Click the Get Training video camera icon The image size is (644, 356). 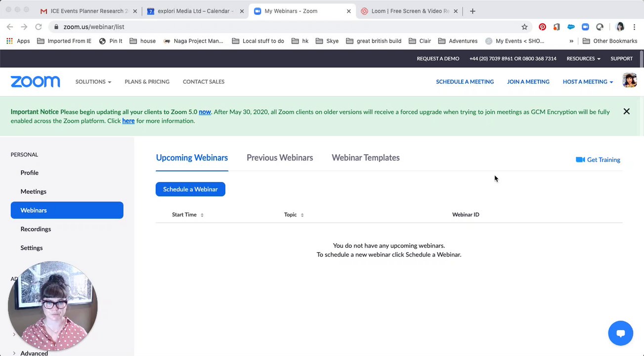pos(580,160)
